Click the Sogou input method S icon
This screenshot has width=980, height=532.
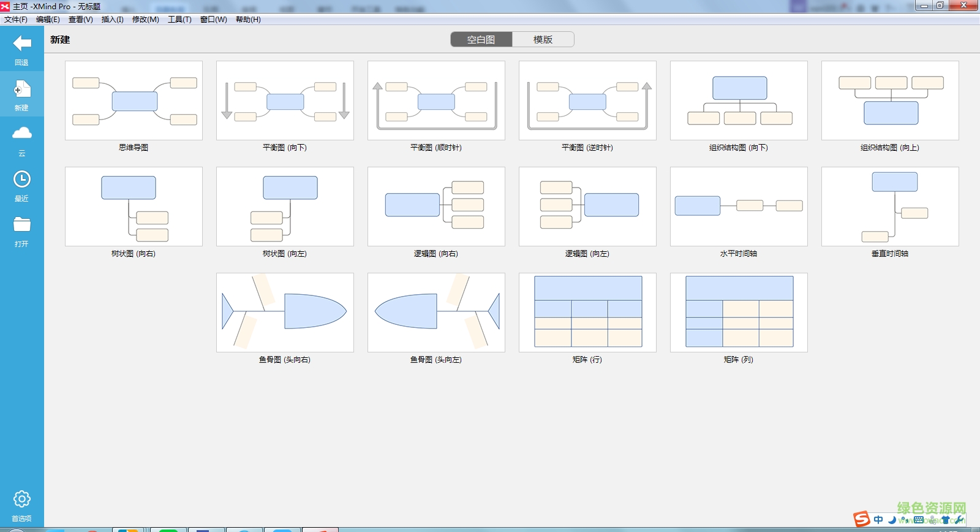[x=862, y=519]
